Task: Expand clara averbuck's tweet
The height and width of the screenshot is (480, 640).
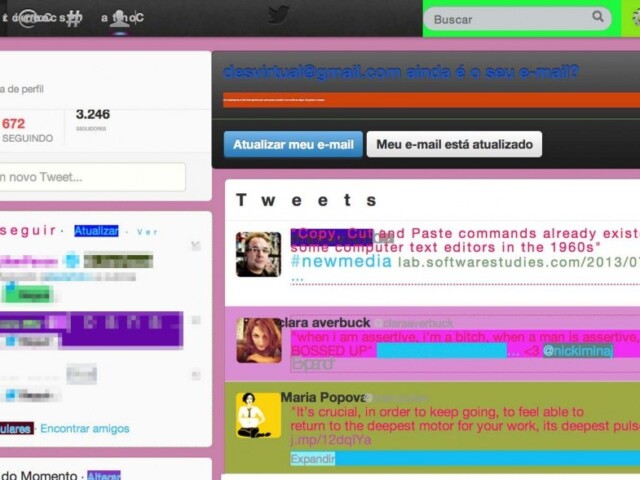Action: (312, 365)
